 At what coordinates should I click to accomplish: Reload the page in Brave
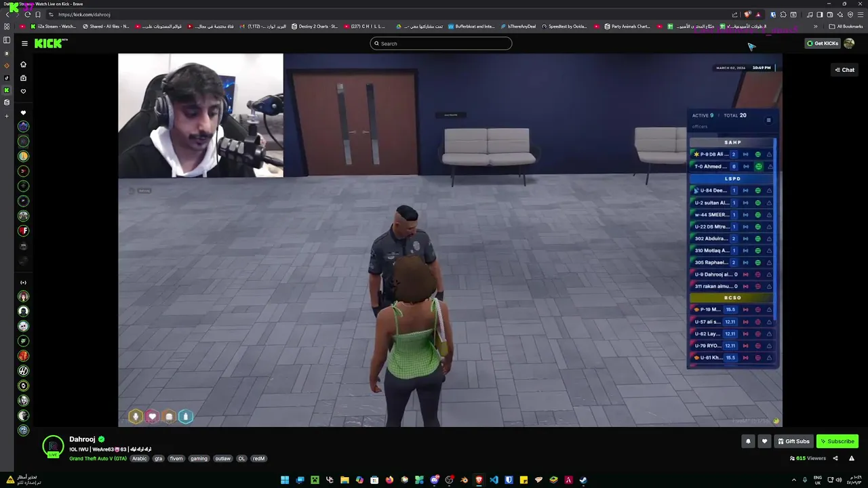[28, 14]
